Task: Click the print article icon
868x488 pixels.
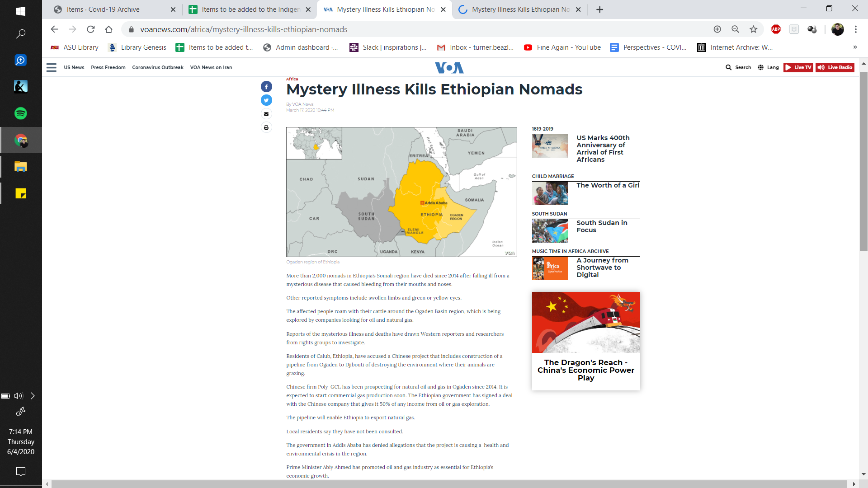Action: [x=266, y=127]
